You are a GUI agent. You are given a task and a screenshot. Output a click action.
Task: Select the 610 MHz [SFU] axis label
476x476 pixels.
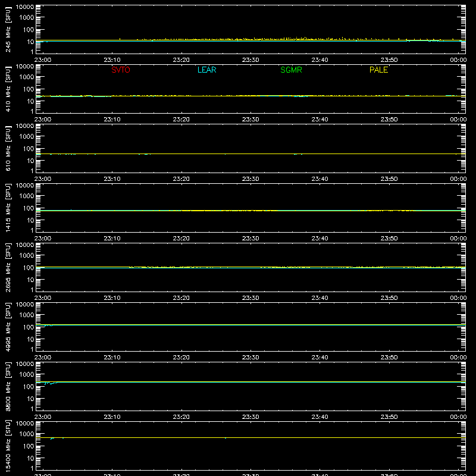pyautogui.click(x=8, y=148)
